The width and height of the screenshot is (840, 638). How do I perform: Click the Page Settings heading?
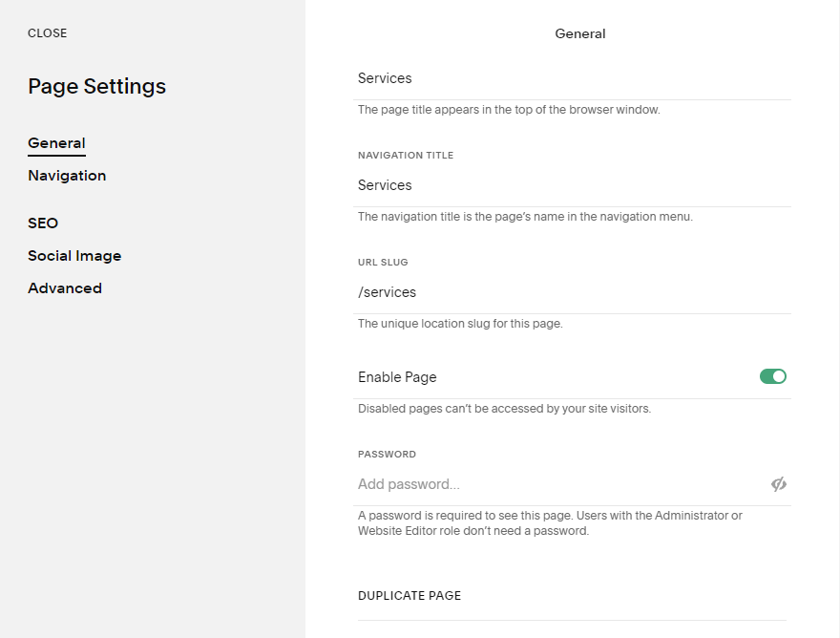click(x=96, y=86)
